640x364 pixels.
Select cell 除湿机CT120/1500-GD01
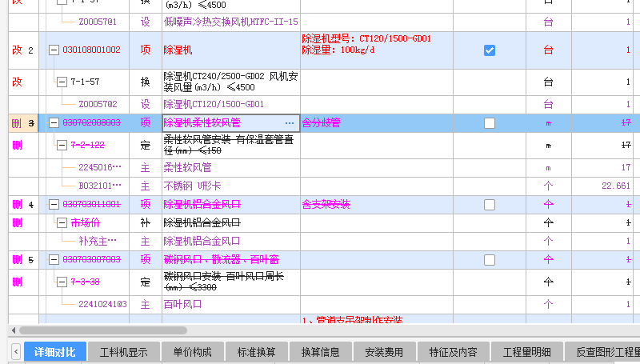tap(231, 105)
